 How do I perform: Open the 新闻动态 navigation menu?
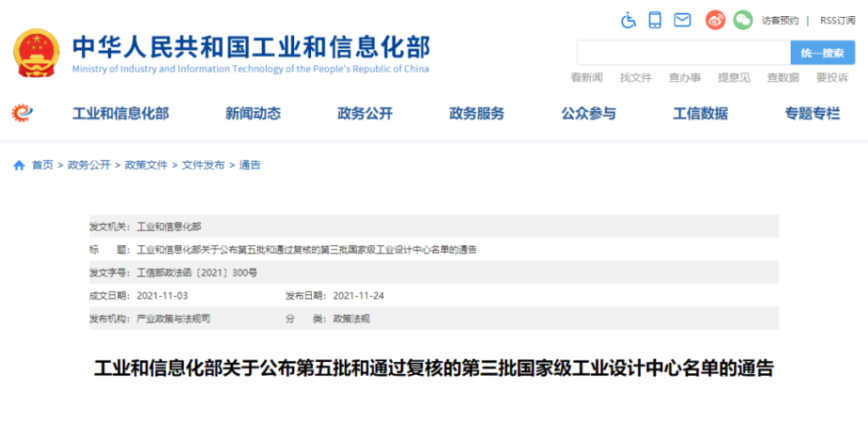click(253, 114)
